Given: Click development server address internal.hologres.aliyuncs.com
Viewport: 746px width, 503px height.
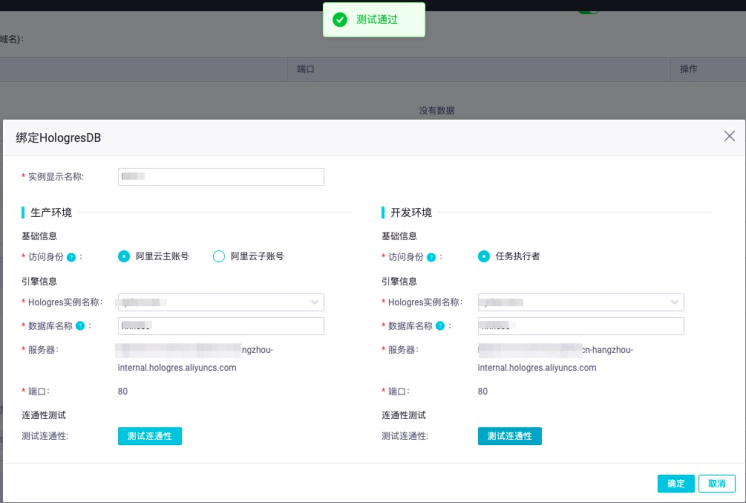Looking at the screenshot, I should (537, 368).
